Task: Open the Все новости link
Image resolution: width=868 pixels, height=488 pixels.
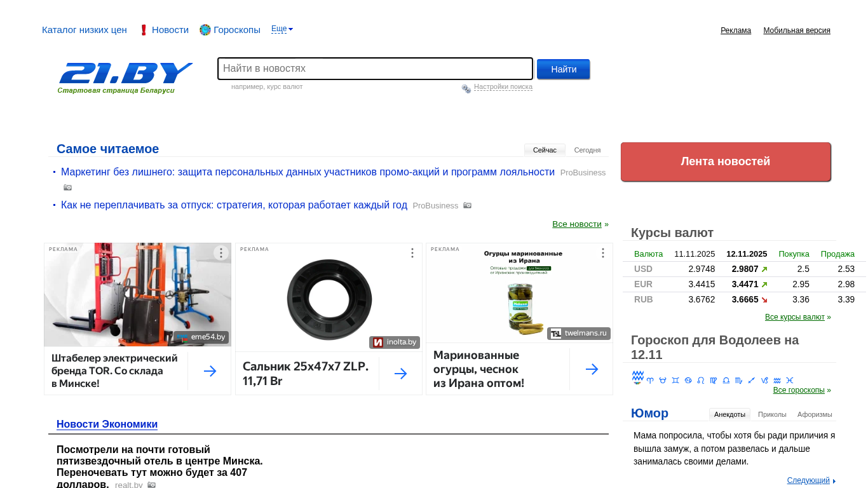Action: point(577,224)
